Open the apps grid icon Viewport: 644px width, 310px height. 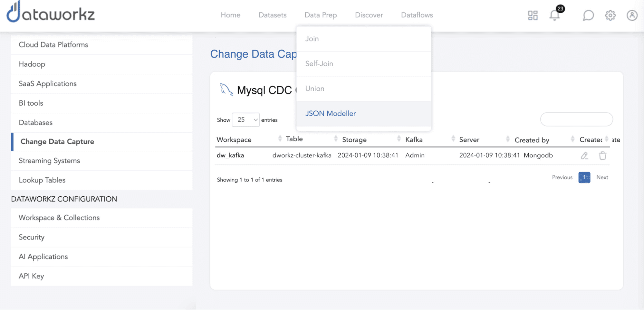(x=533, y=15)
